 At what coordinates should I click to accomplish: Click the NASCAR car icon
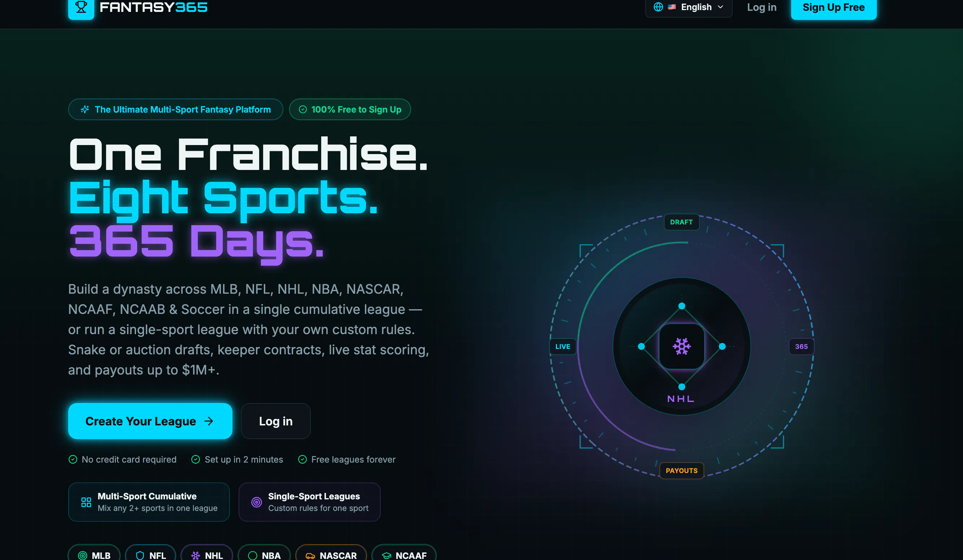pos(310,555)
